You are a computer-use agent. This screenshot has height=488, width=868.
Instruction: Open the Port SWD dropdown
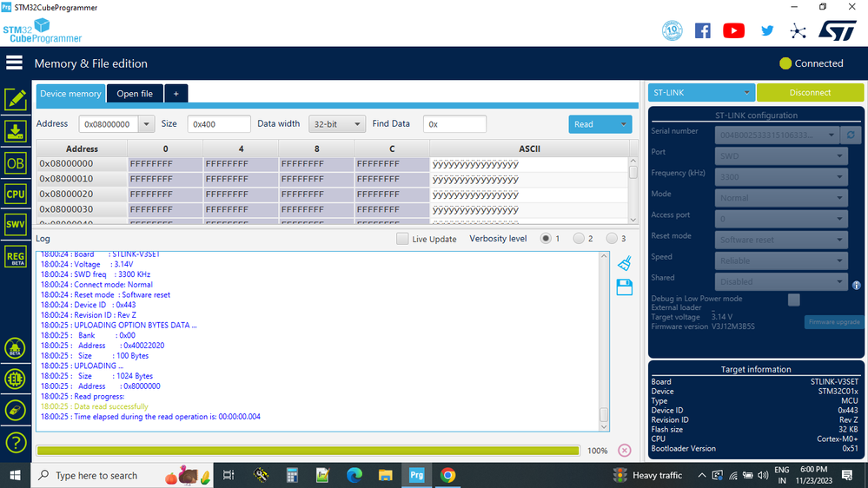[x=780, y=156]
